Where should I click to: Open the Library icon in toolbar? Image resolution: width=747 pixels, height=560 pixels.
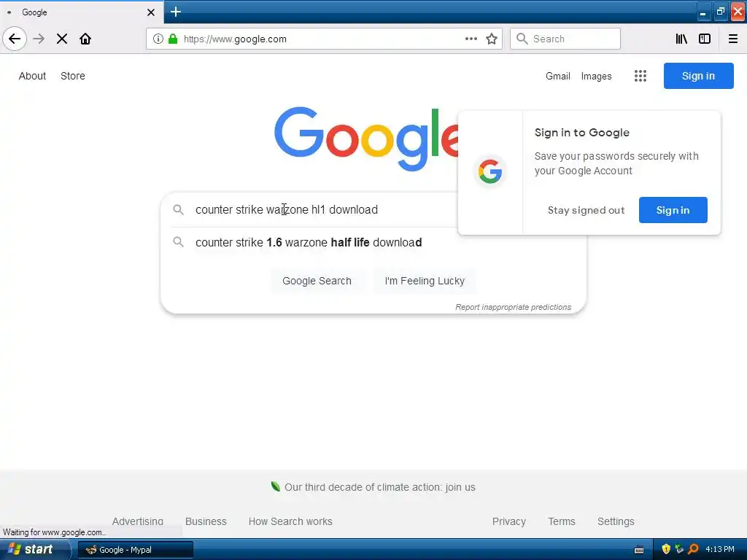click(x=681, y=39)
